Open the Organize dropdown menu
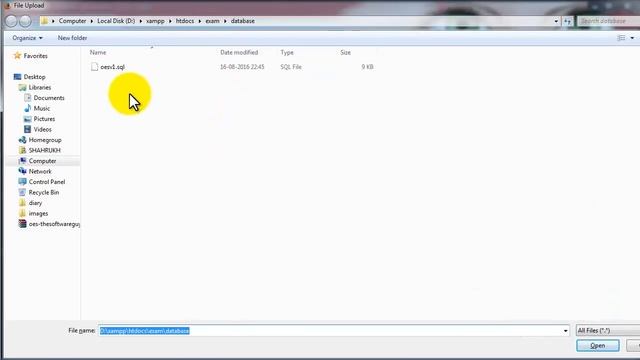The height and width of the screenshot is (360, 640). [x=27, y=38]
